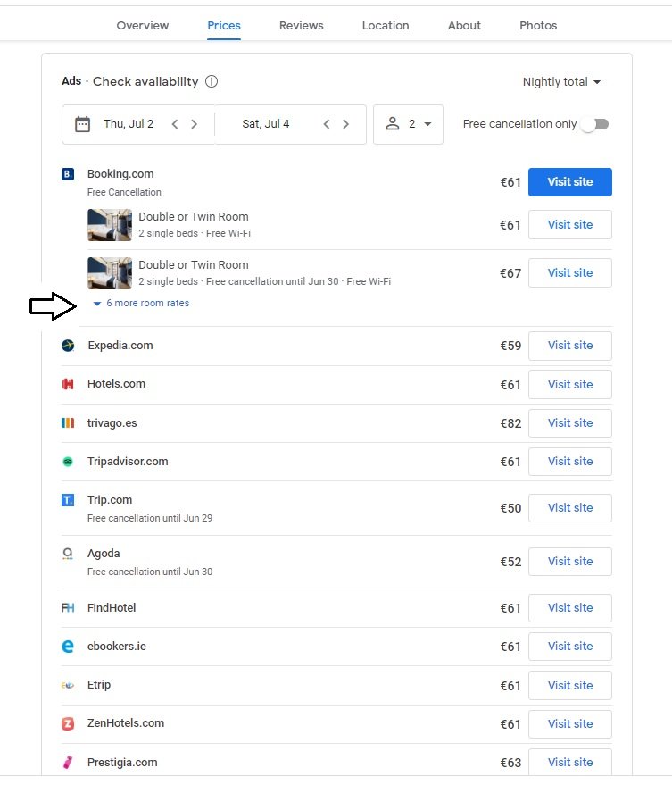Click the guests person icon
This screenshot has height=785, width=672.
point(393,123)
